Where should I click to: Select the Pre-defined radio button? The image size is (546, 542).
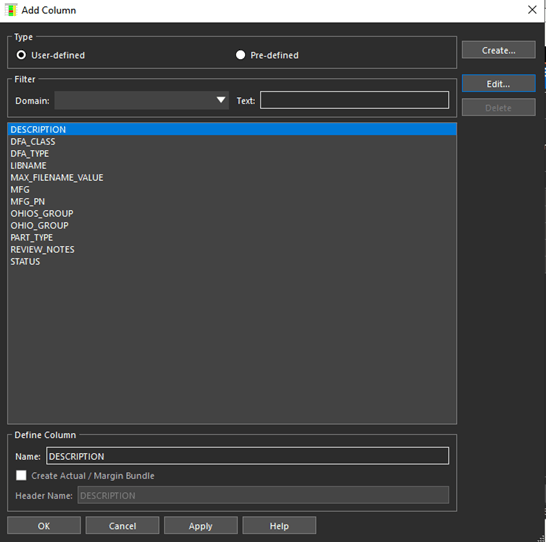click(x=240, y=55)
